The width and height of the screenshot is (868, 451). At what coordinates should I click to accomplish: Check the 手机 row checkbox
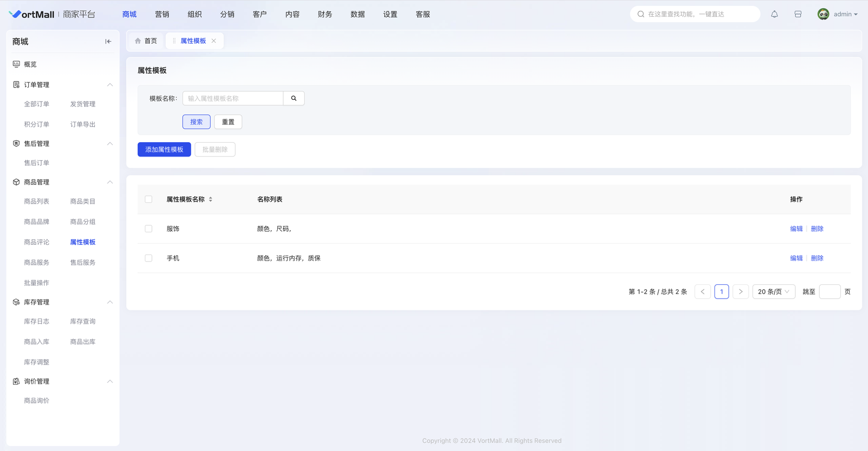click(x=149, y=258)
